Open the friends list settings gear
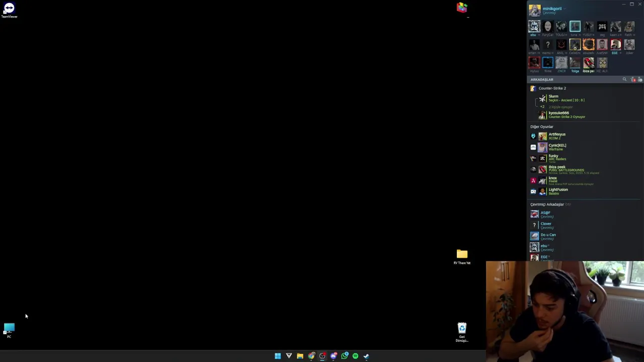 [640, 79]
